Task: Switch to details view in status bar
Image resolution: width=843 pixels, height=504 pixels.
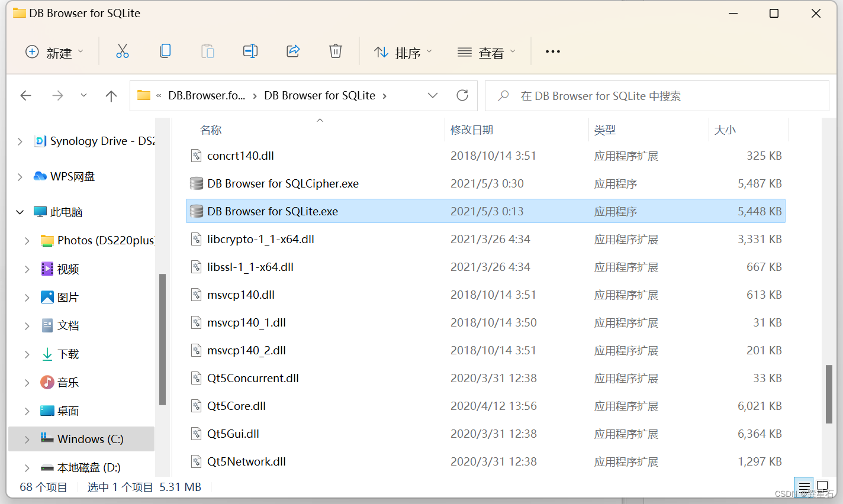Action: 803,487
